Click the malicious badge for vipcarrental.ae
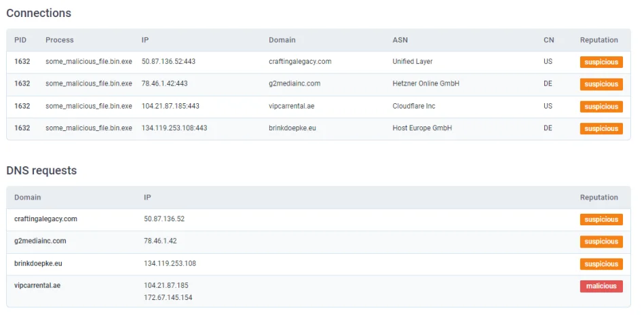The height and width of the screenshot is (321, 644). pyautogui.click(x=601, y=286)
